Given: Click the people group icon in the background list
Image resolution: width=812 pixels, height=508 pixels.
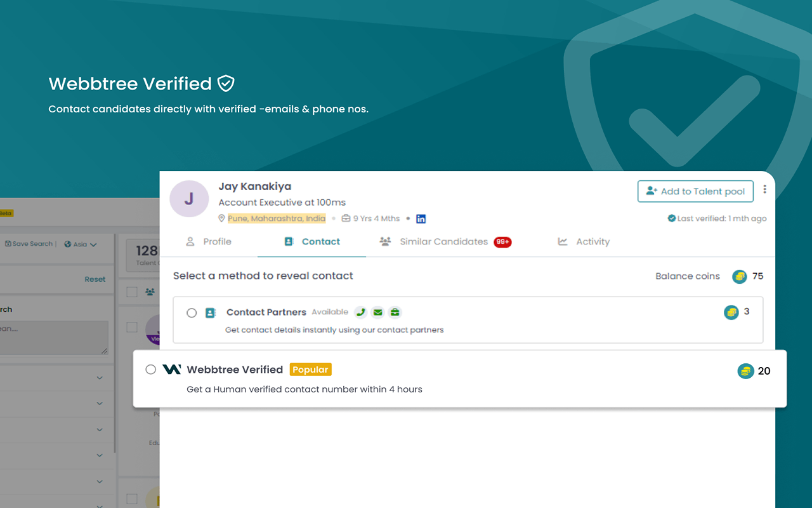Looking at the screenshot, I should pyautogui.click(x=150, y=292).
